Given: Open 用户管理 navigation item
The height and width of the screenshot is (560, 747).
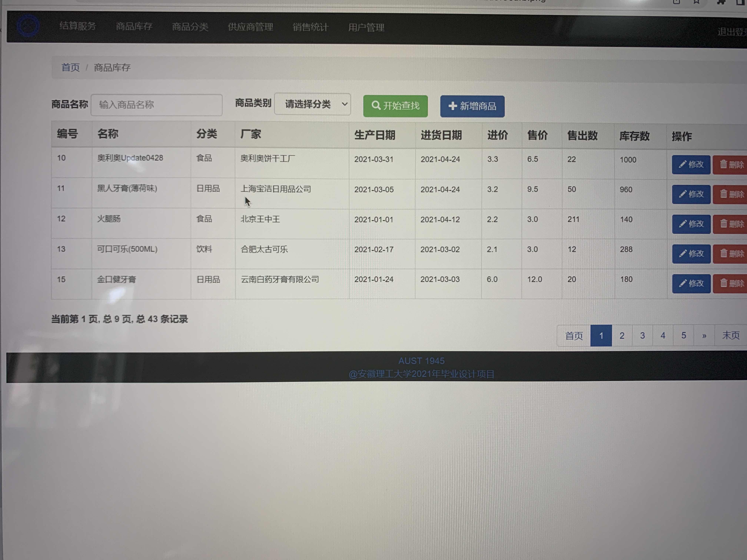Looking at the screenshot, I should point(366,28).
